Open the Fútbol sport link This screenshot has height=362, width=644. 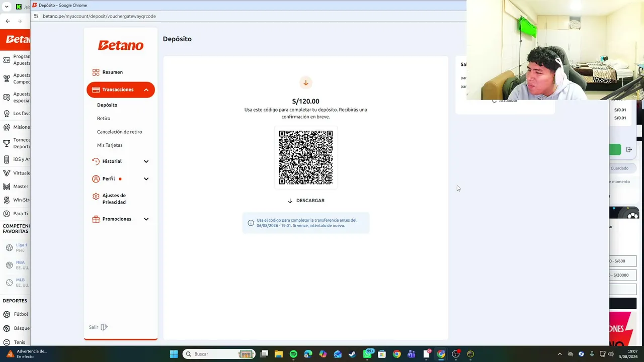pyautogui.click(x=21, y=314)
